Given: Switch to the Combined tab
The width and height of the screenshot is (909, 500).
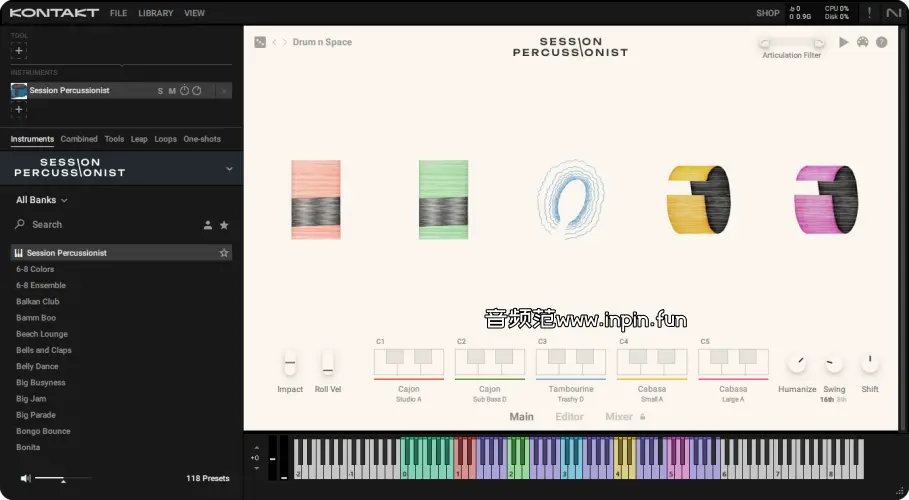Looking at the screenshot, I should coord(79,139).
